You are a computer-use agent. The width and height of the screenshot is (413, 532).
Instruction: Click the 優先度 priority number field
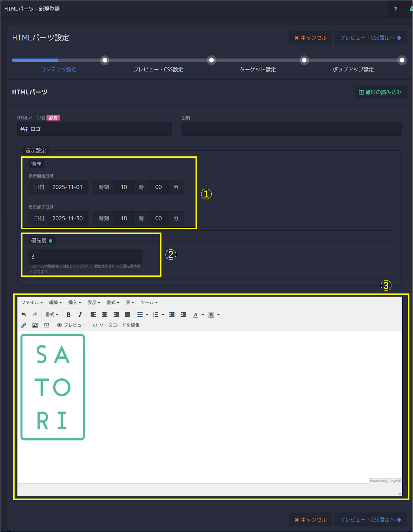tap(85, 257)
